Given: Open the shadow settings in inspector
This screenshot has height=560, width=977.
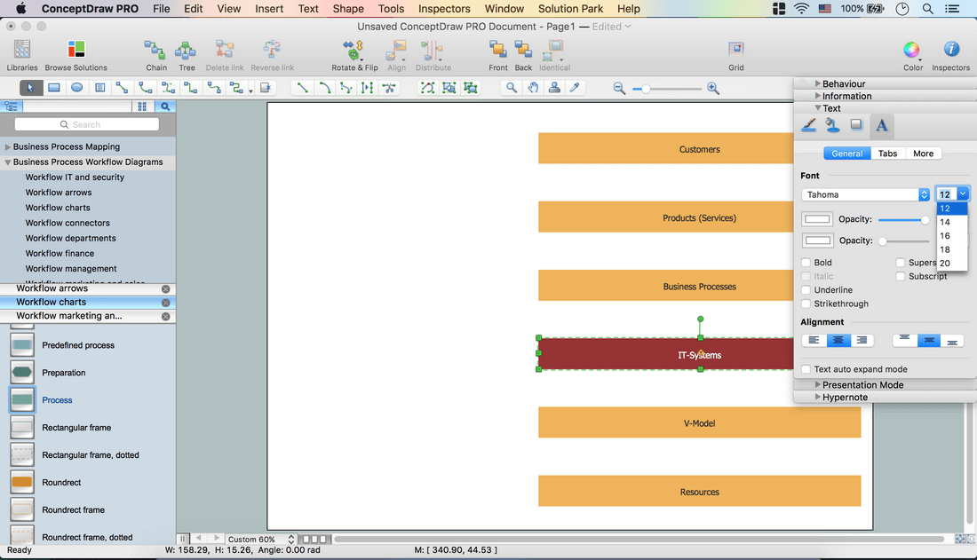Looking at the screenshot, I should tap(856, 124).
